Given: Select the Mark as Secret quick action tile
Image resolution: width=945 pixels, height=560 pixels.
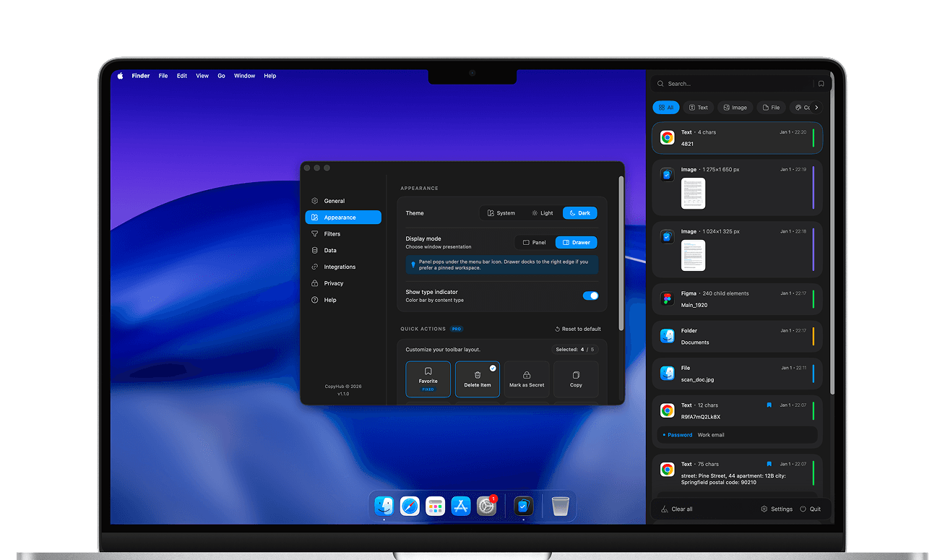Looking at the screenshot, I should [x=527, y=379].
